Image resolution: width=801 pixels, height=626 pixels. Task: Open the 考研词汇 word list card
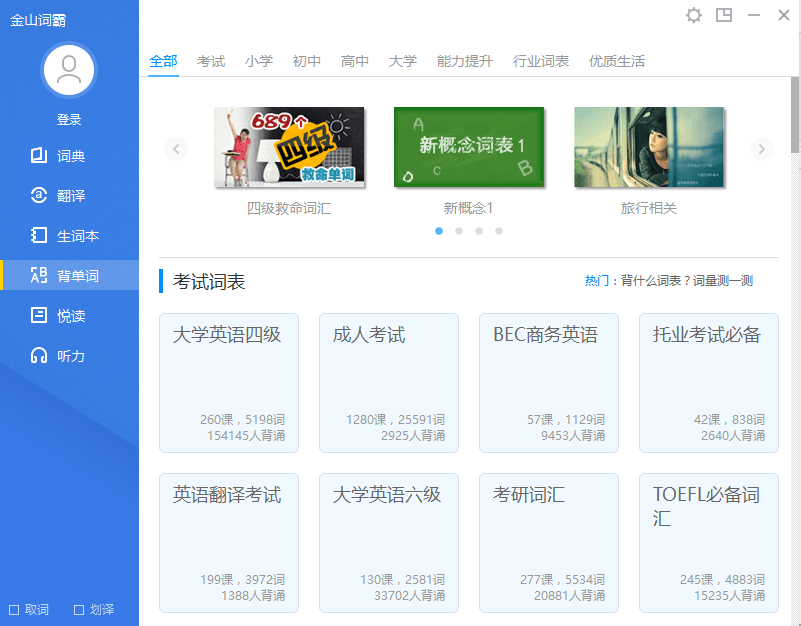tap(549, 543)
